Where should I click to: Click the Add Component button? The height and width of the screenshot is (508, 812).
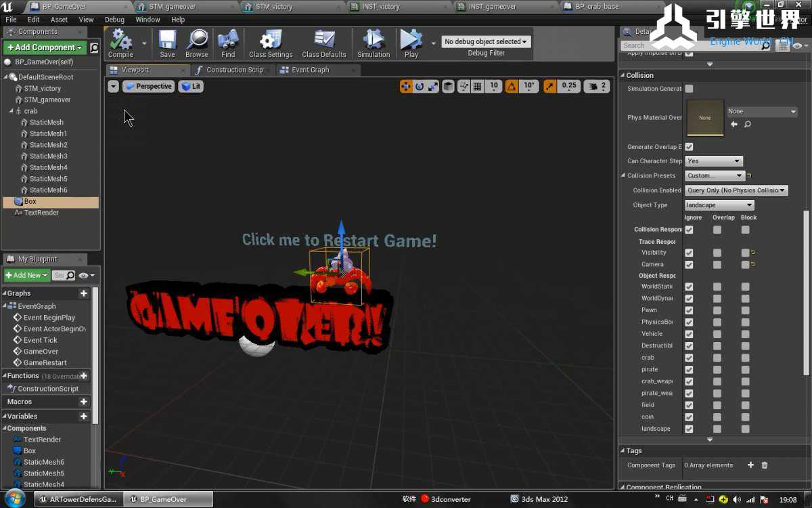pos(45,47)
